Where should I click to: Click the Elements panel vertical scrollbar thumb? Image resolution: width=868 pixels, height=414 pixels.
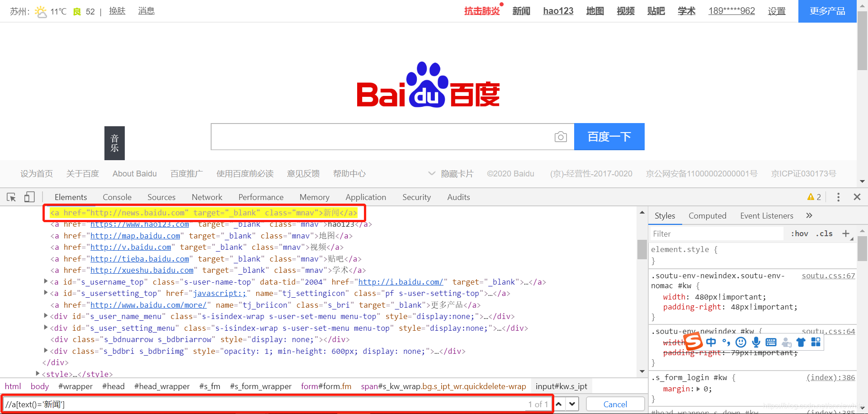coord(642,249)
